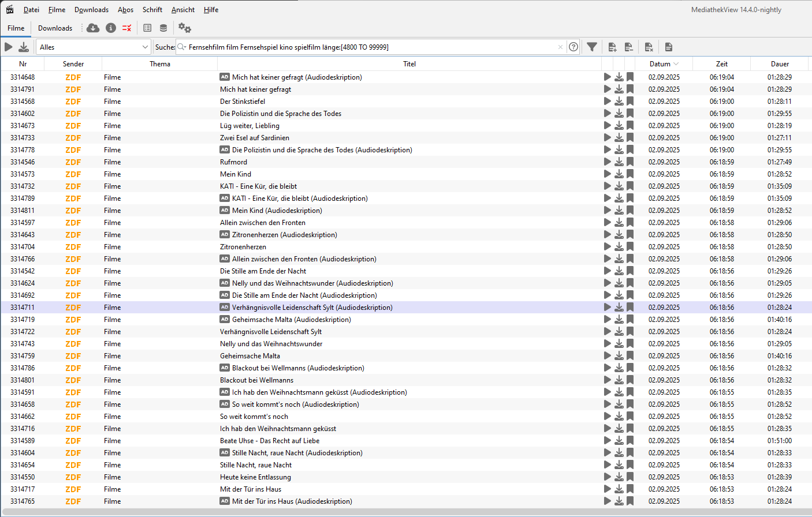Open the list view icon in toolbar
The image size is (812, 517).
[147, 28]
